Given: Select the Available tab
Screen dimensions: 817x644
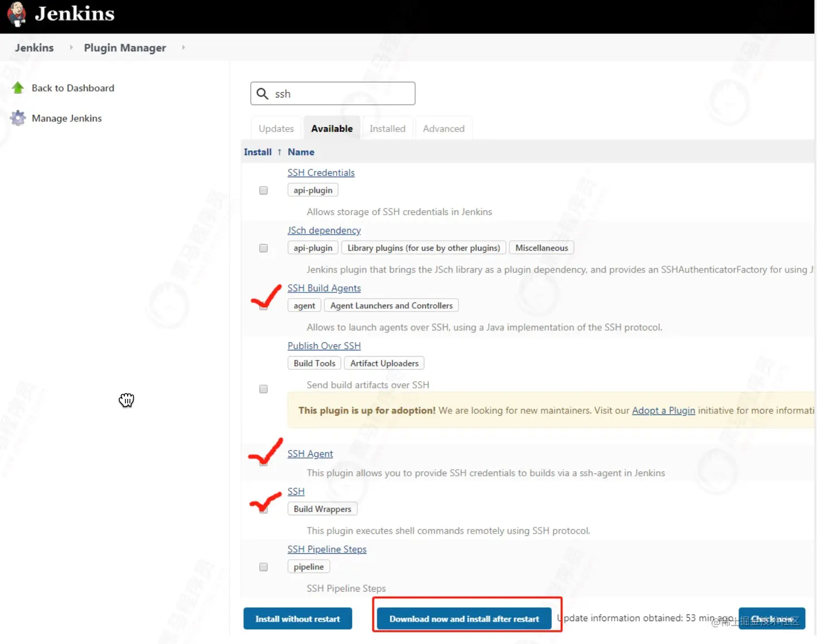Looking at the screenshot, I should click(332, 129).
